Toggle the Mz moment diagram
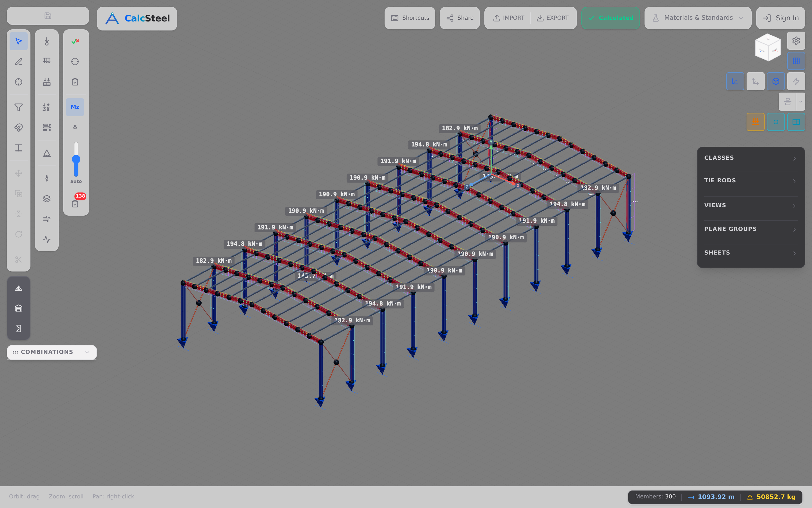 point(75,107)
